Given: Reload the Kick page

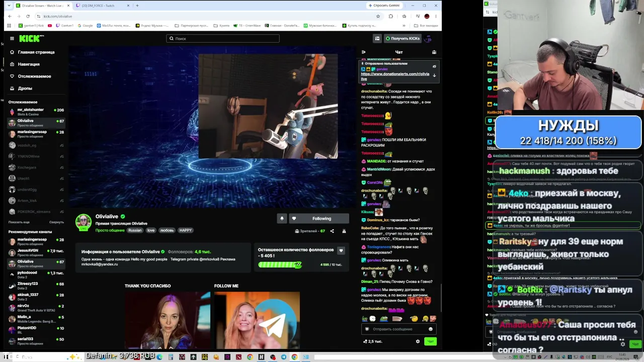Looking at the screenshot, I should [x=28, y=16].
